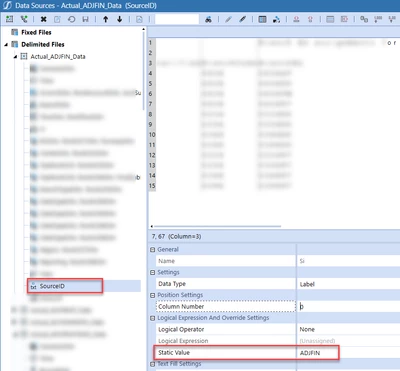The height and width of the screenshot is (371, 400).
Task: Collapse the Text Fill Settings section
Action: click(x=152, y=364)
